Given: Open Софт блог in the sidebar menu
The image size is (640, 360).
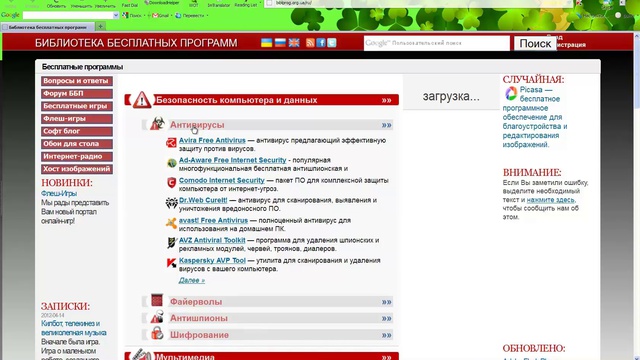Looking at the screenshot, I should pyautogui.click(x=77, y=131).
